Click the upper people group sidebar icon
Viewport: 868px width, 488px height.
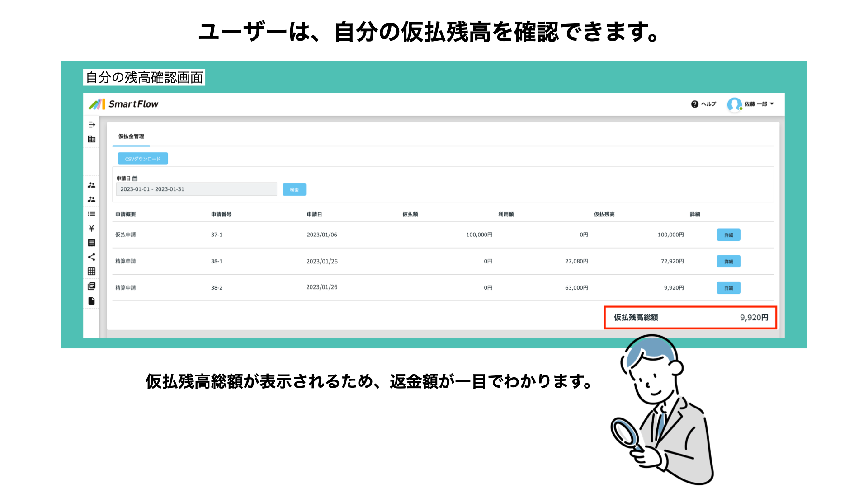[x=92, y=185]
